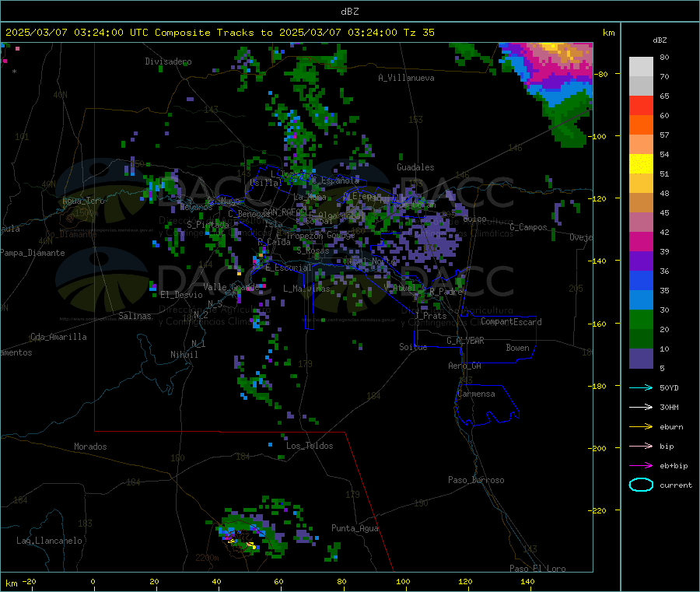Image resolution: width=700 pixels, height=592 pixels.
Task: Click the 'dBZ' title at top
Action: point(349,12)
